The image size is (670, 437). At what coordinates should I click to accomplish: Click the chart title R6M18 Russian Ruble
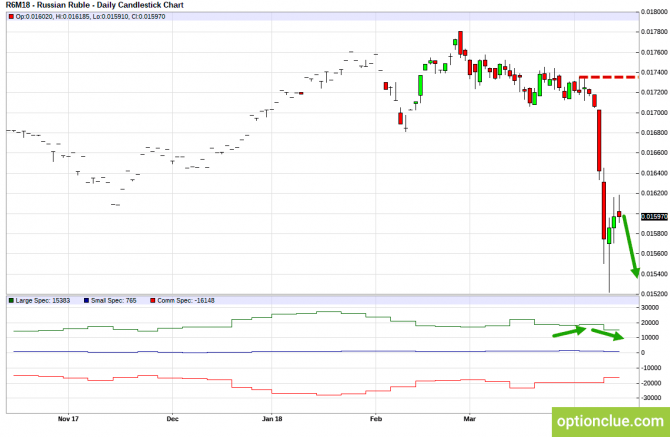94,5
